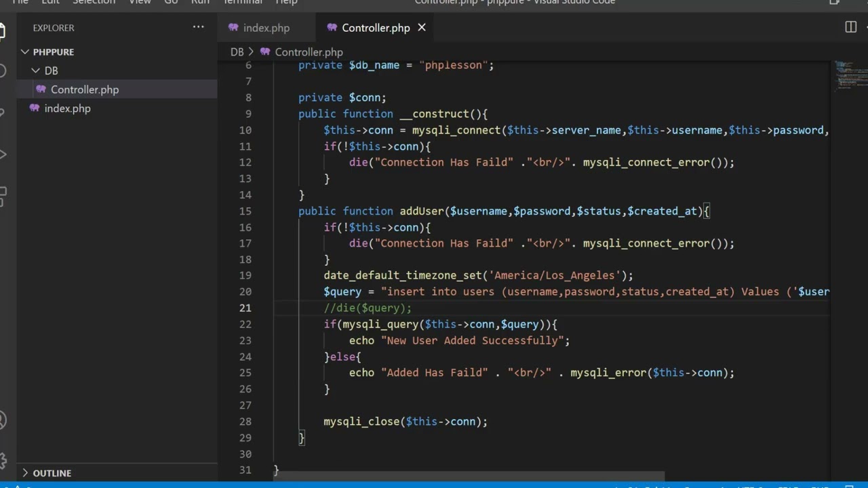Split the editor to the right

[x=850, y=27]
